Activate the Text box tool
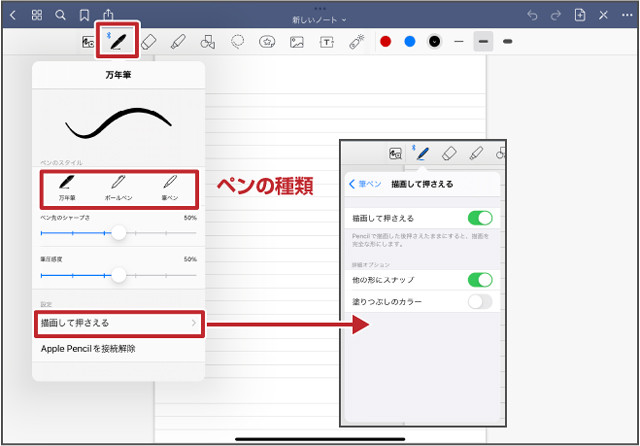Image resolution: width=640 pixels, height=446 pixels. (327, 42)
